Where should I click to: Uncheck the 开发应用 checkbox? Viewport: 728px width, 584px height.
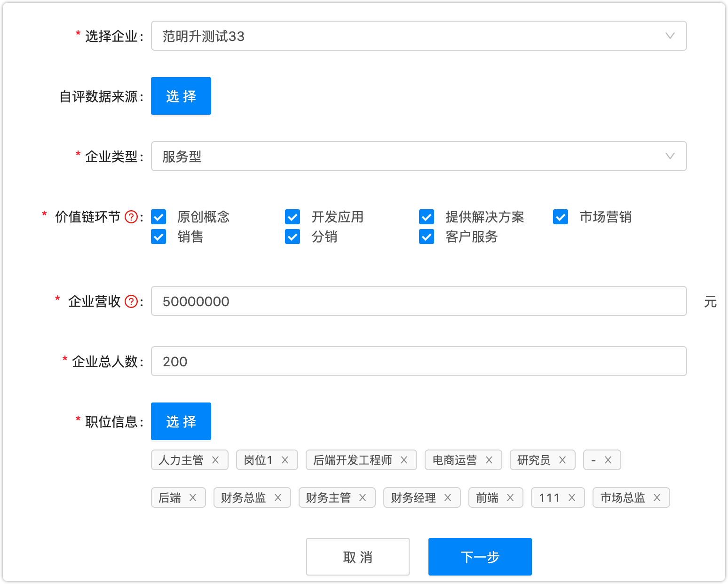pos(293,217)
